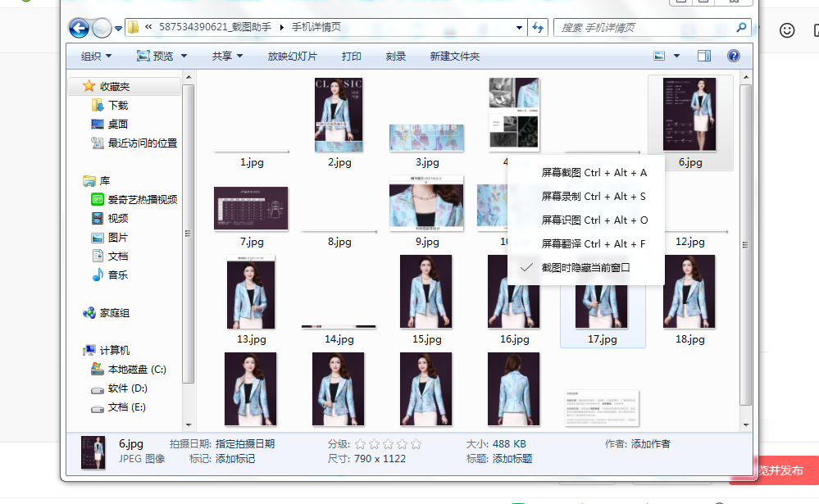Open the blue help question mark icon
Image resolution: width=819 pixels, height=504 pixels.
point(734,56)
